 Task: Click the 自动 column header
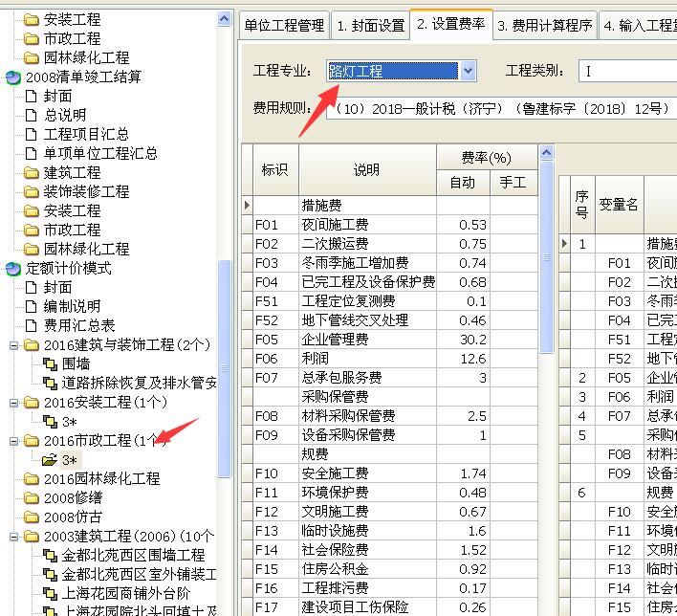click(x=463, y=183)
